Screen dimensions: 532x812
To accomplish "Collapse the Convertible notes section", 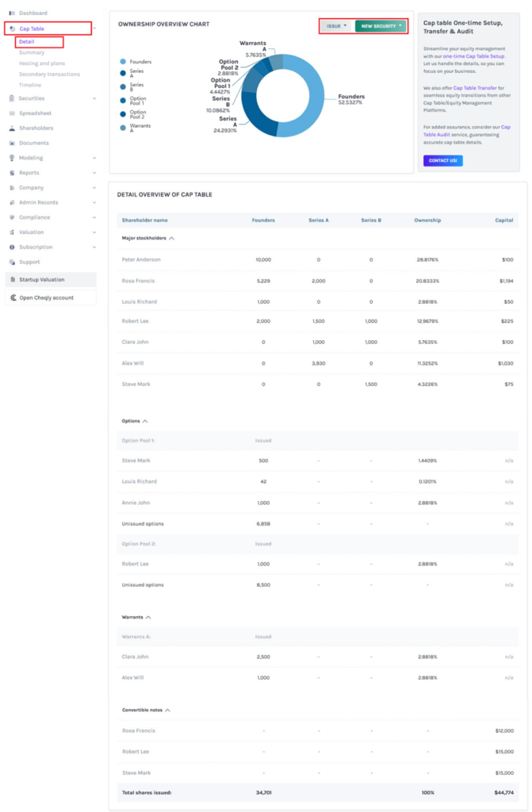I will click(x=167, y=710).
